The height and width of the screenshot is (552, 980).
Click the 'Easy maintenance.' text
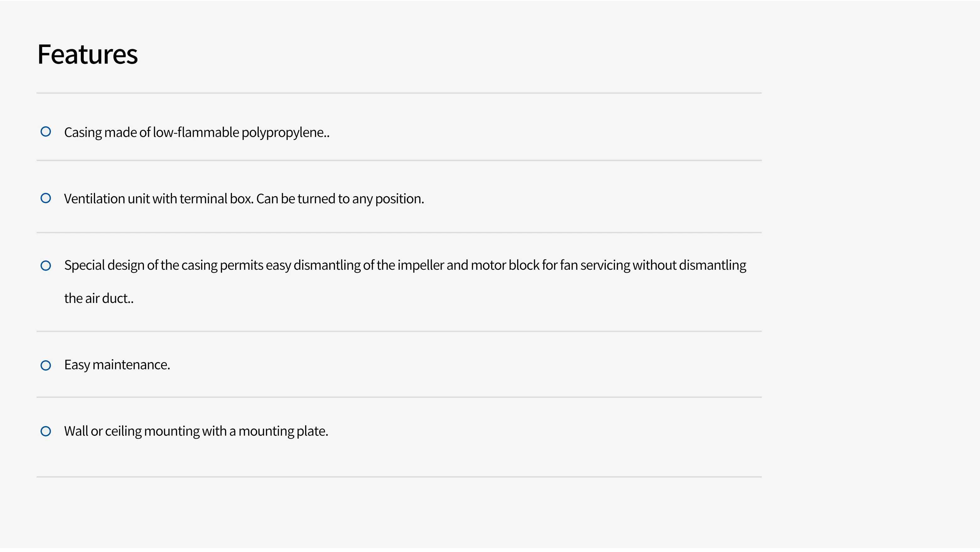[117, 365]
